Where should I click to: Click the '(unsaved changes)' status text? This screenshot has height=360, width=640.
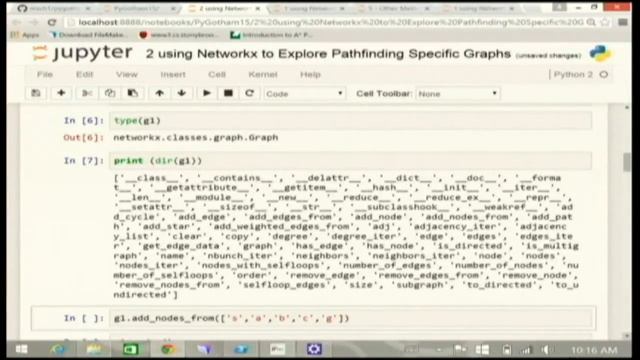point(548,55)
